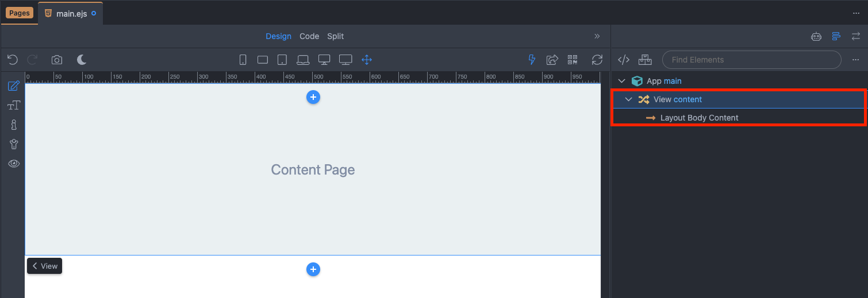Select the laptop device preview icon
Screen dimensions: 868x298
(x=303, y=60)
